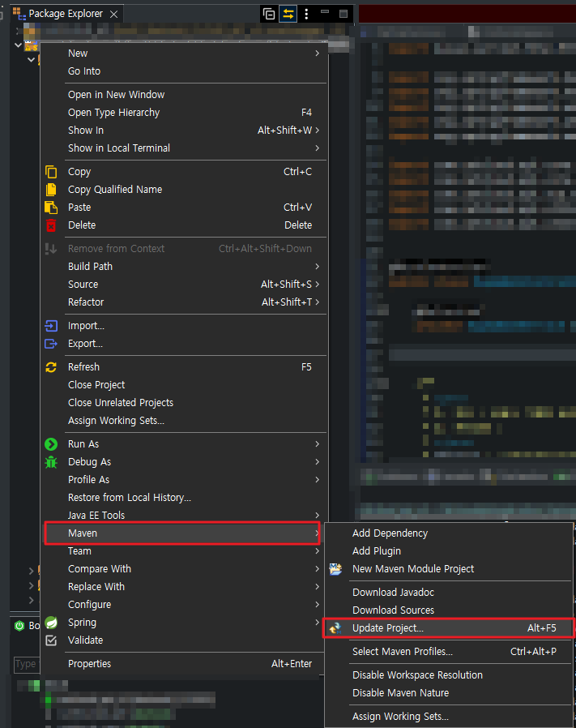
Task: Click the Paste clipboard icon
Action: (51, 208)
